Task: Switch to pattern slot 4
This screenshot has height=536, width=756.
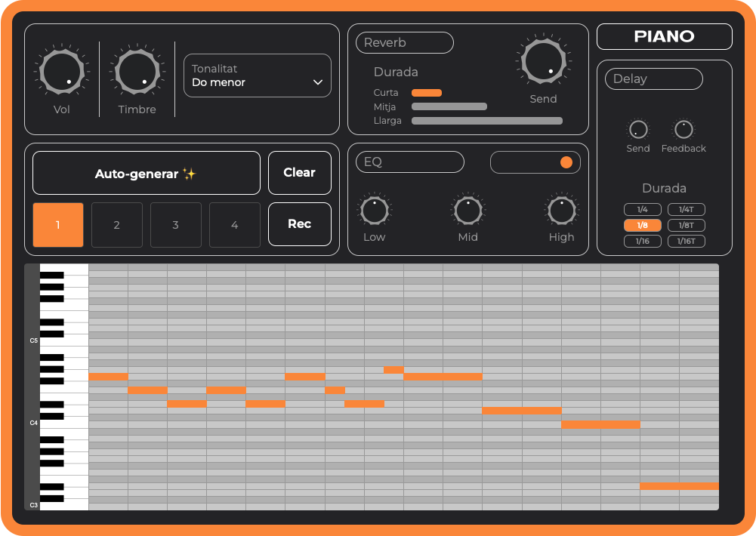Action: (x=234, y=225)
